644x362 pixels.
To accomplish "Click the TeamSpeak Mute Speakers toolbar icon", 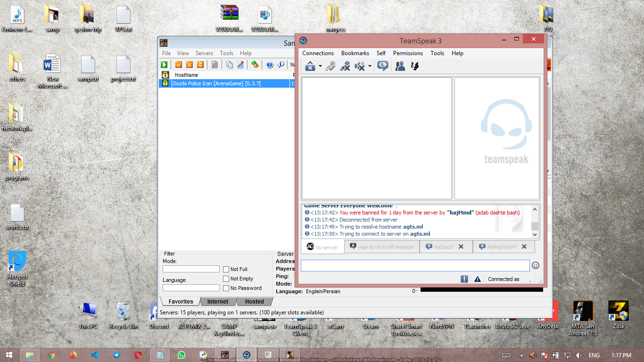I will coord(360,66).
